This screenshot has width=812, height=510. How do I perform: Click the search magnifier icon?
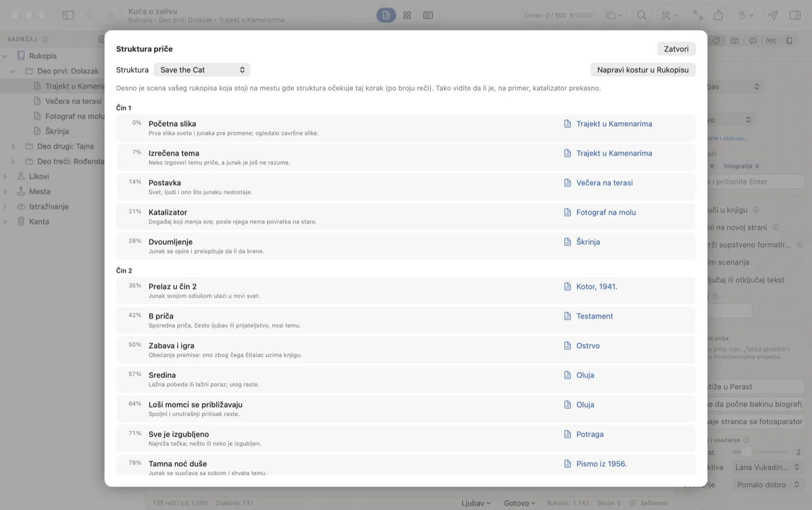coord(641,15)
